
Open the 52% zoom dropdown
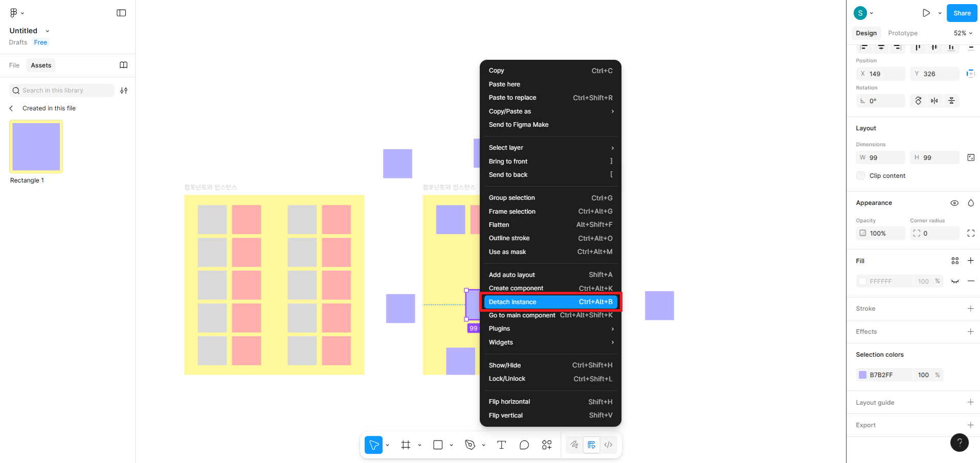pyautogui.click(x=963, y=33)
